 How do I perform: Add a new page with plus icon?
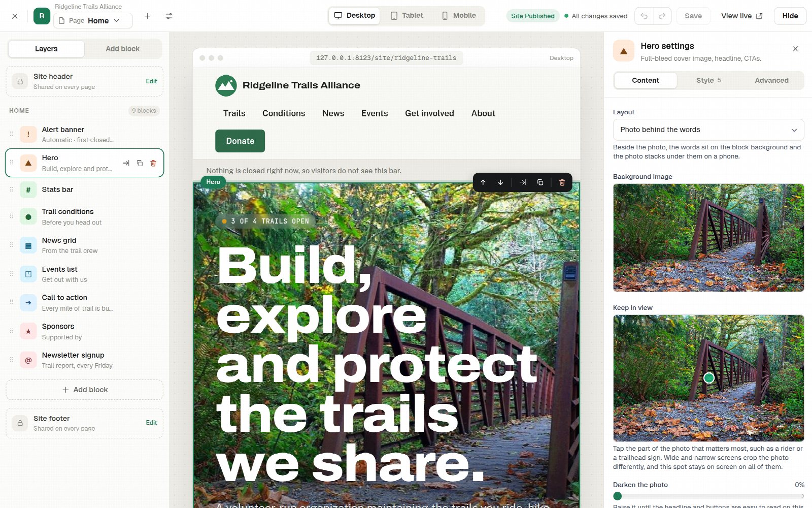[x=148, y=16]
